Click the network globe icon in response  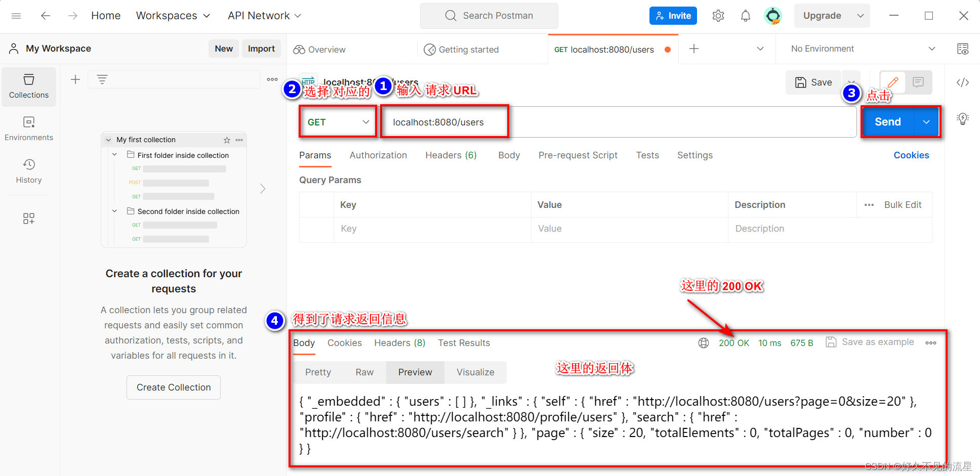[x=704, y=343]
